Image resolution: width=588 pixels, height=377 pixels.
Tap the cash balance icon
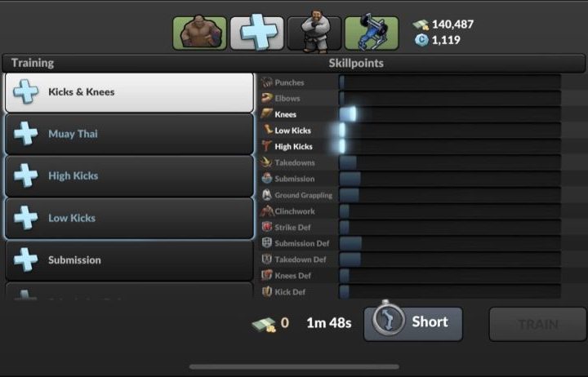tap(421, 24)
